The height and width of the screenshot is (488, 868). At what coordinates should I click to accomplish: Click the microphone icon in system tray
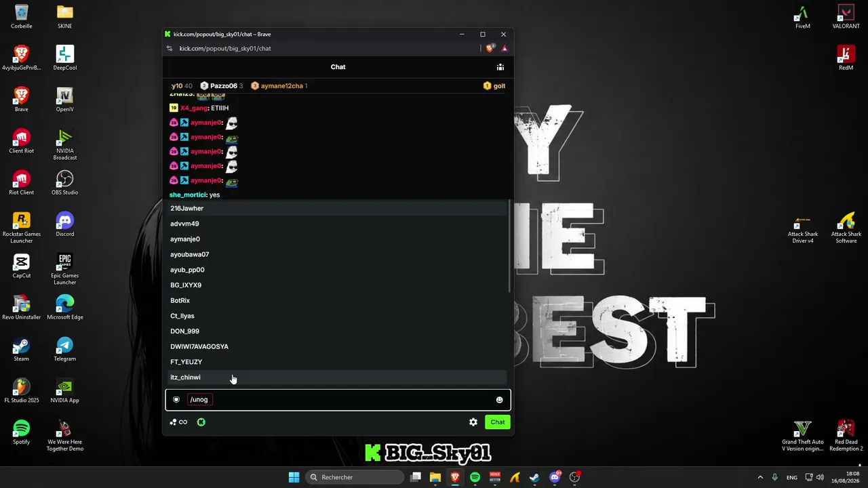774,477
